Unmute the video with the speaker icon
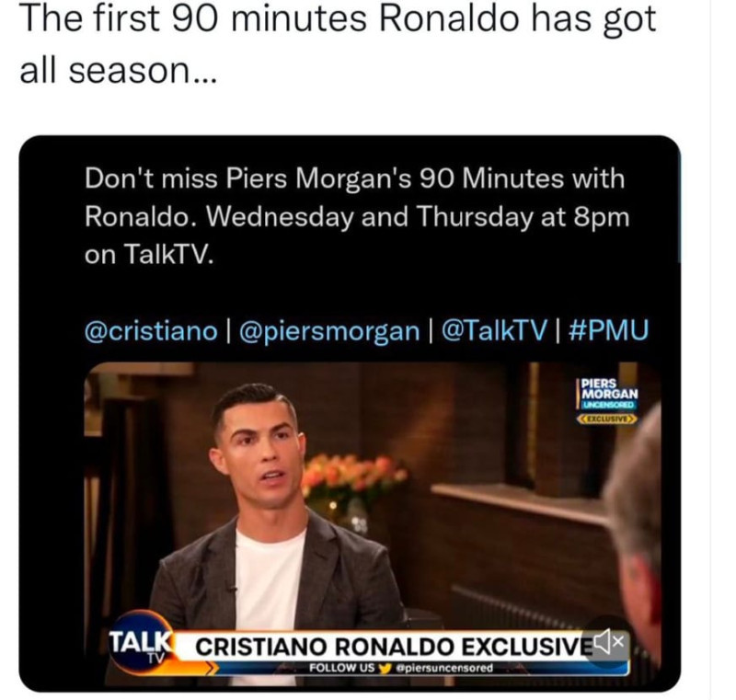The height and width of the screenshot is (700, 736). click(609, 640)
